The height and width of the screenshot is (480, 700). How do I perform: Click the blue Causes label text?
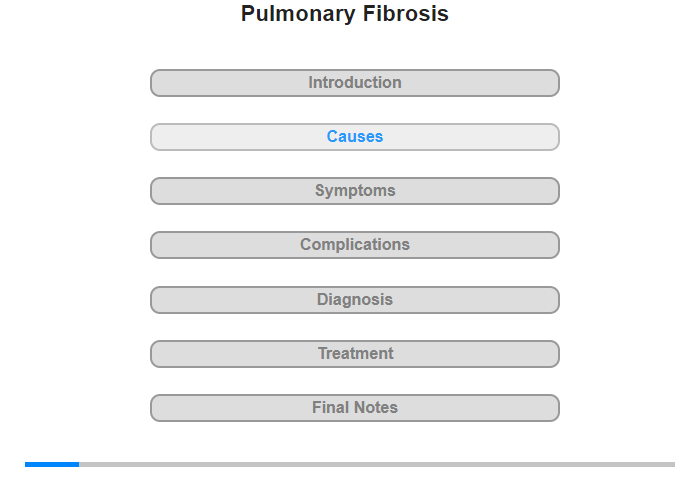pyautogui.click(x=355, y=137)
